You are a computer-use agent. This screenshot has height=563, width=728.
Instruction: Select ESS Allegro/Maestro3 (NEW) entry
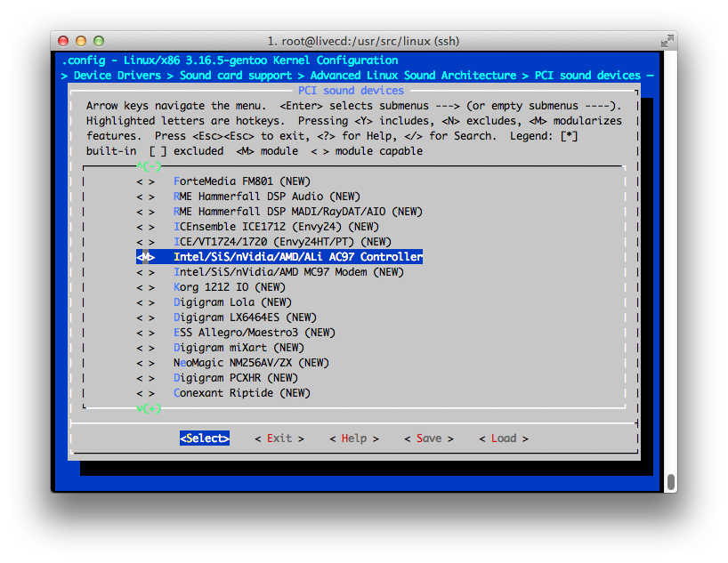coord(255,333)
